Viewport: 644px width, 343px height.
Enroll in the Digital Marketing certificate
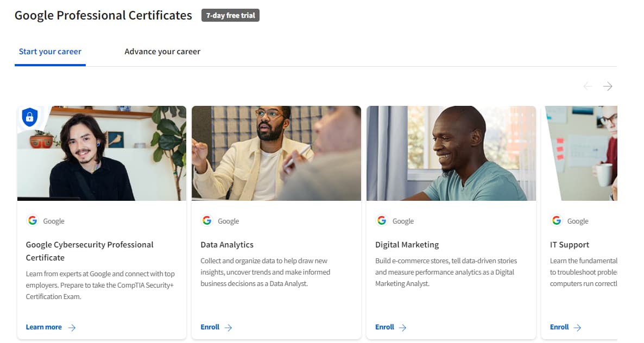[385, 327]
